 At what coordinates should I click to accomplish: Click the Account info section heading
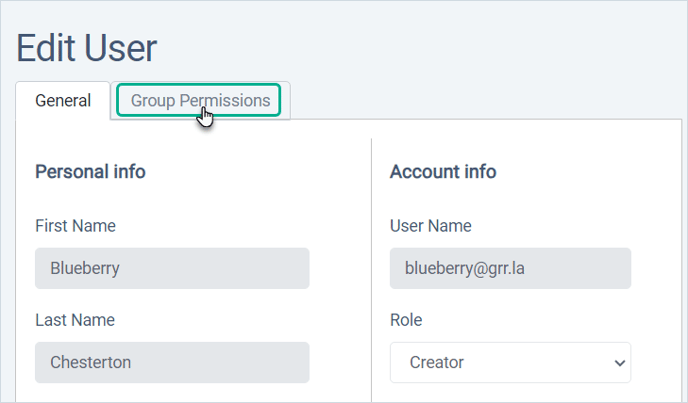click(x=443, y=172)
